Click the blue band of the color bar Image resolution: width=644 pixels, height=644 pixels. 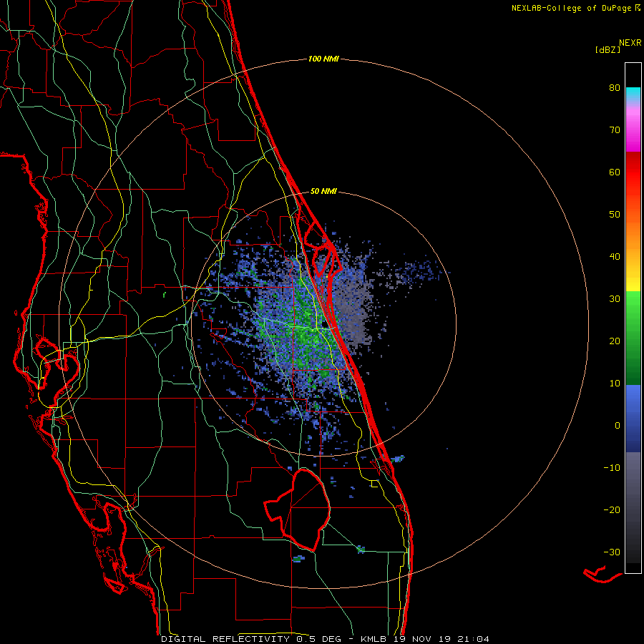click(633, 419)
